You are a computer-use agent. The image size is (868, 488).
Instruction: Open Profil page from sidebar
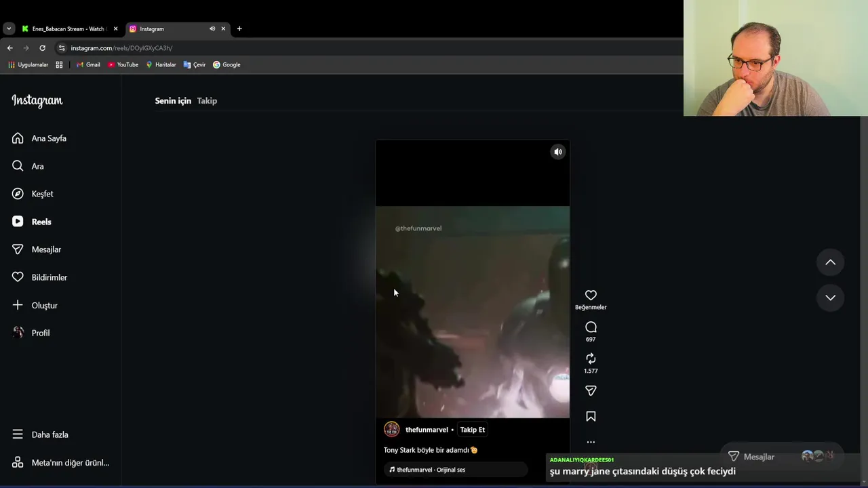click(31, 333)
